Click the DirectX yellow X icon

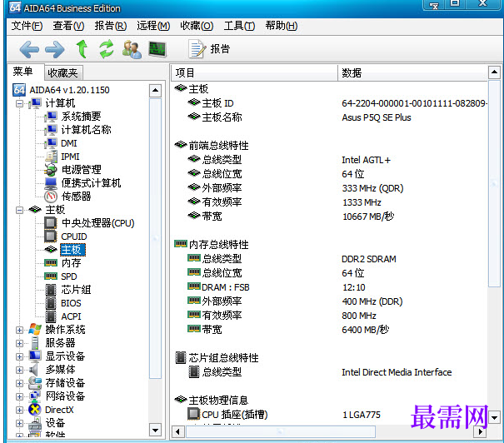[34, 410]
